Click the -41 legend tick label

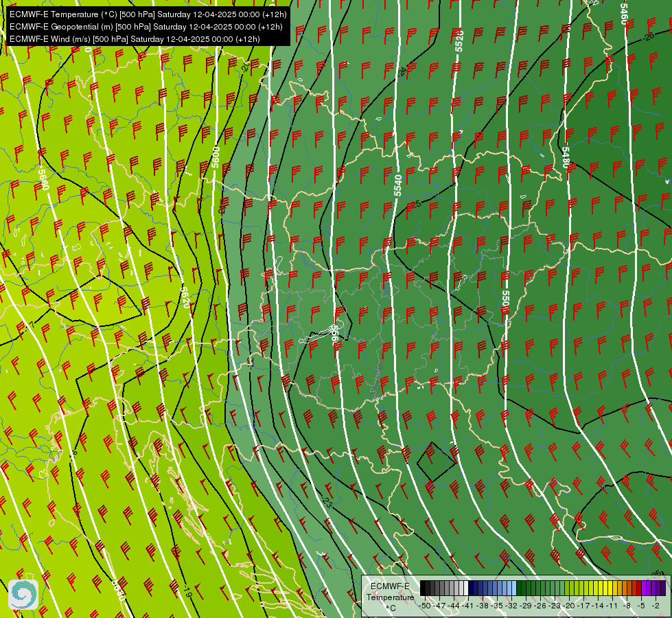pos(467,606)
